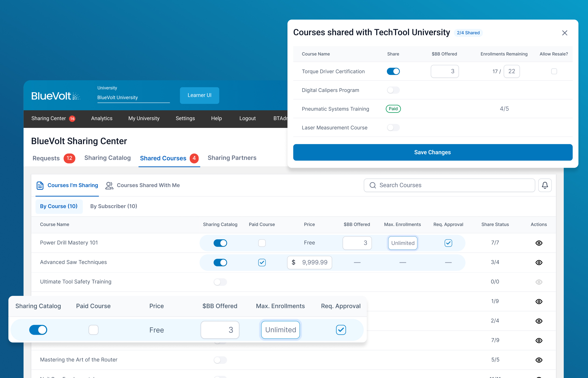Click eye icon for Ultimate Tool Safety Training
The width and height of the screenshot is (588, 378).
[x=539, y=282]
